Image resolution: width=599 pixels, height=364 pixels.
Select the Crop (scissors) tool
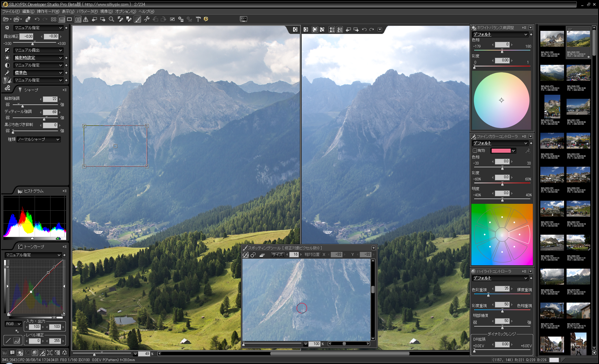(x=147, y=19)
